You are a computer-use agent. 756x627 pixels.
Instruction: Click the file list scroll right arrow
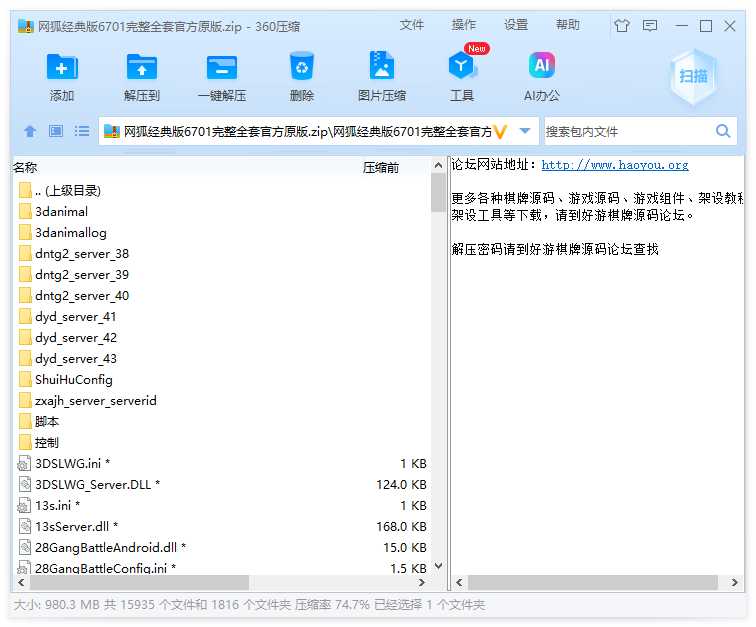[422, 582]
